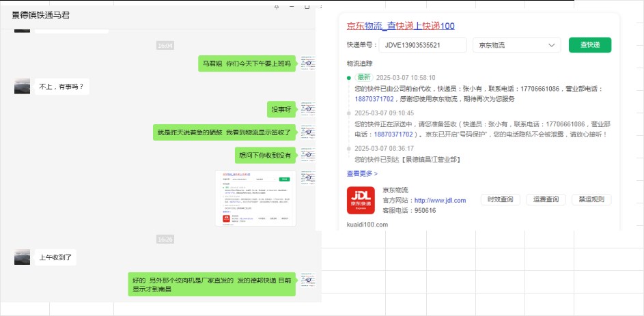Click the 上午收到了 message bubble
This screenshot has width=644, height=316.
[55, 257]
